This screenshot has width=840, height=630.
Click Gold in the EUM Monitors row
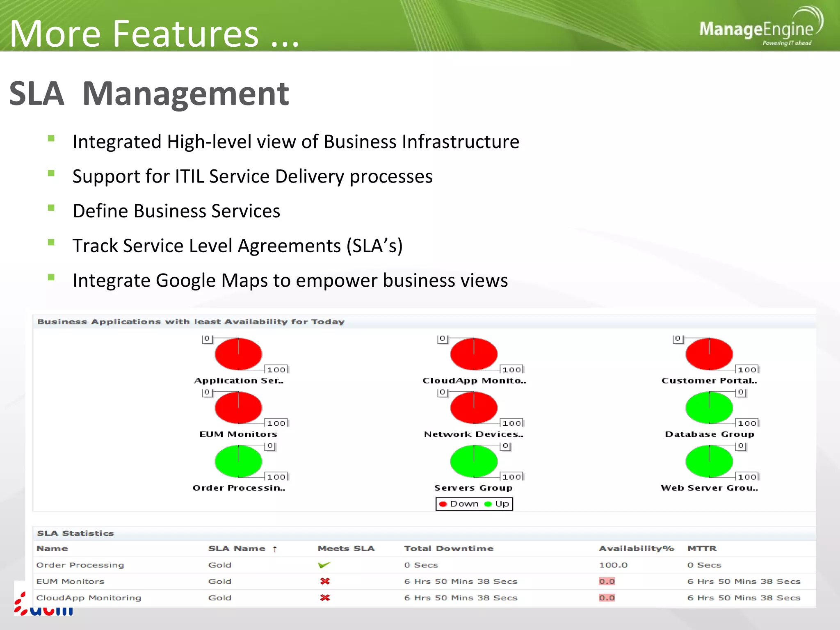220,581
